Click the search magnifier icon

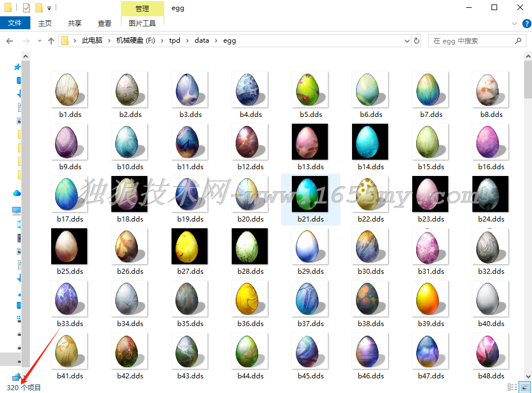pyautogui.click(x=518, y=41)
